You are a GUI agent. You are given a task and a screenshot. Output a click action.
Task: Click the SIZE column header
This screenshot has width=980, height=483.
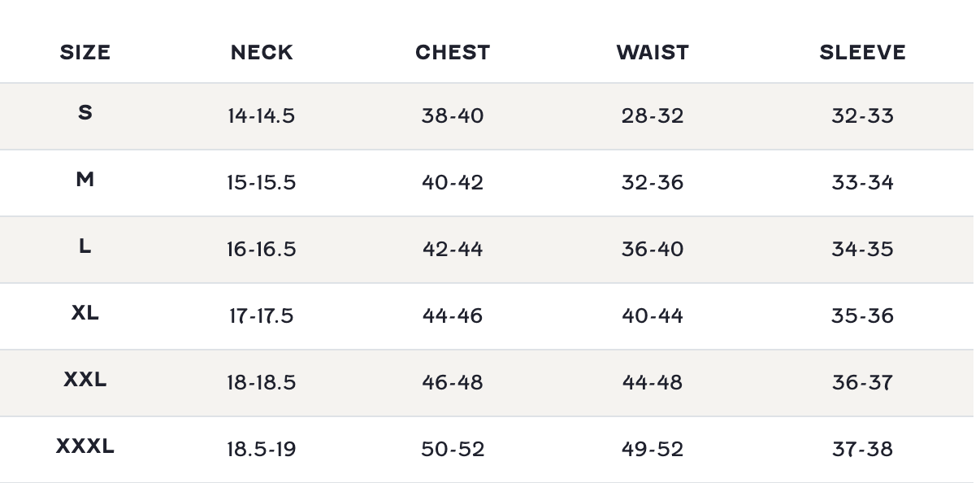85,53
